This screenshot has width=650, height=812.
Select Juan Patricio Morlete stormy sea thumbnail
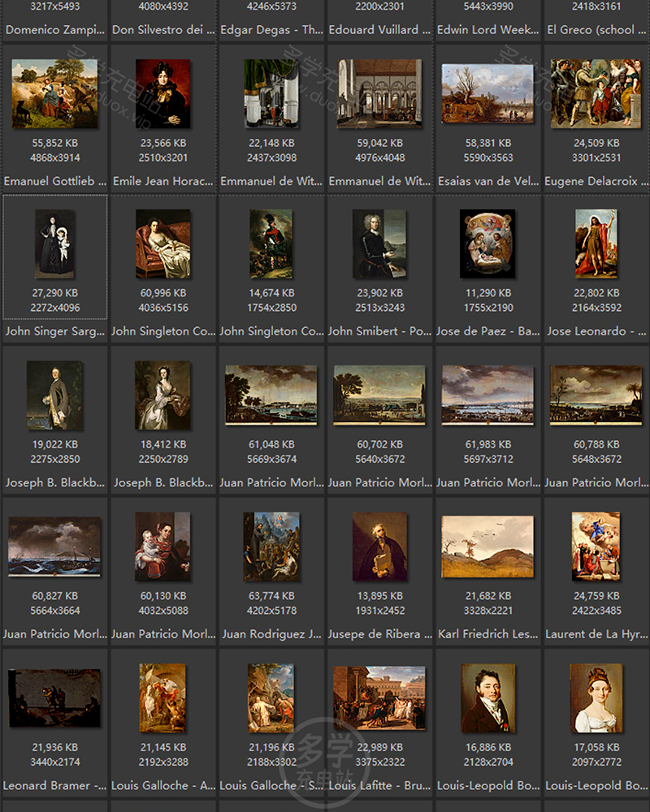pos(54,546)
